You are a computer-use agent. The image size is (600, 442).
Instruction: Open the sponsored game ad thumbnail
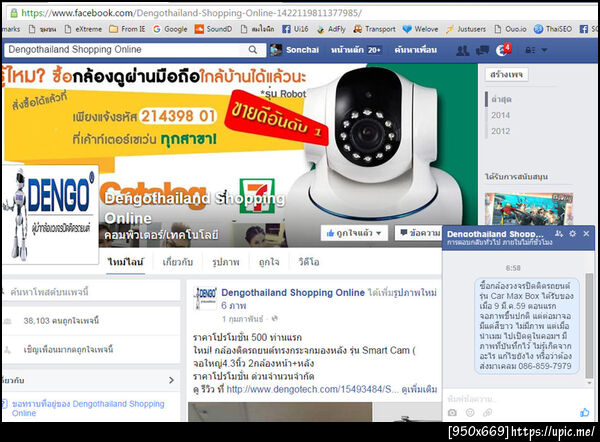click(x=529, y=209)
